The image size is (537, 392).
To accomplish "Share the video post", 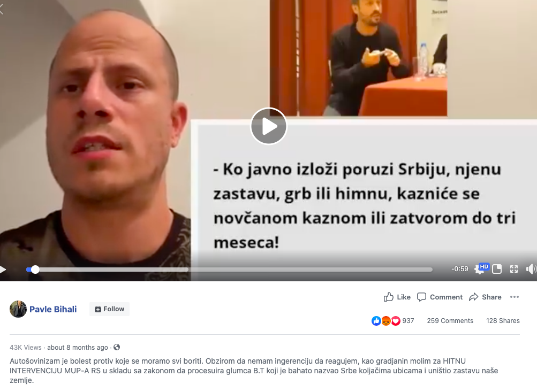I will [x=485, y=297].
